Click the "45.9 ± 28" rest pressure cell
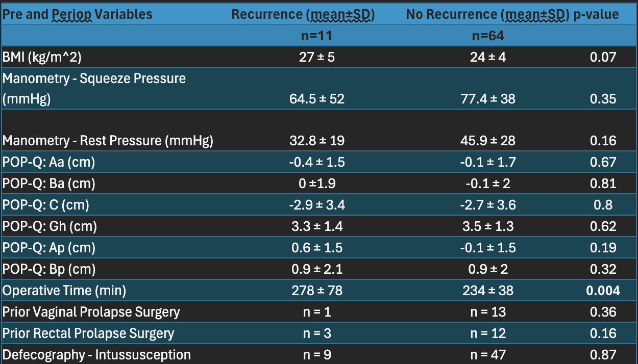The width and height of the screenshot is (638, 364). point(488,141)
